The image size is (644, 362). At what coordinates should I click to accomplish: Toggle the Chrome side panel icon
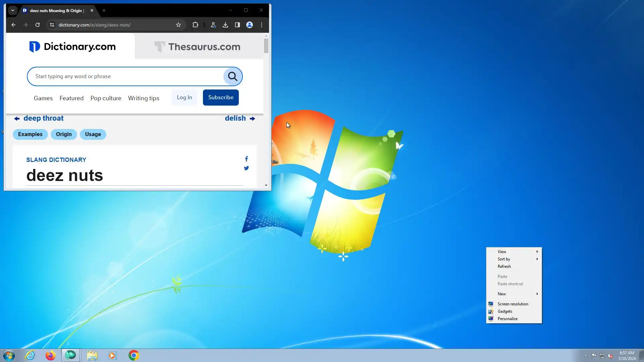(x=237, y=25)
